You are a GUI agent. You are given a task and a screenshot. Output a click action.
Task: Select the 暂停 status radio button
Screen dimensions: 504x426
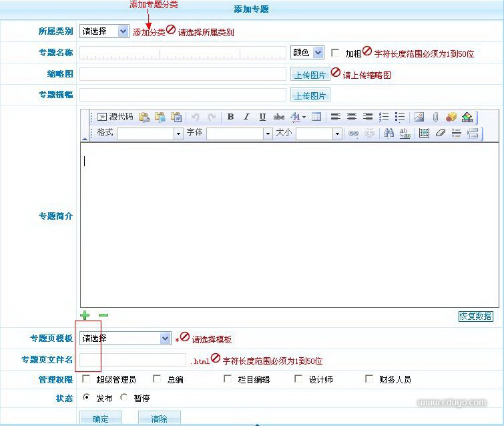coord(123,397)
